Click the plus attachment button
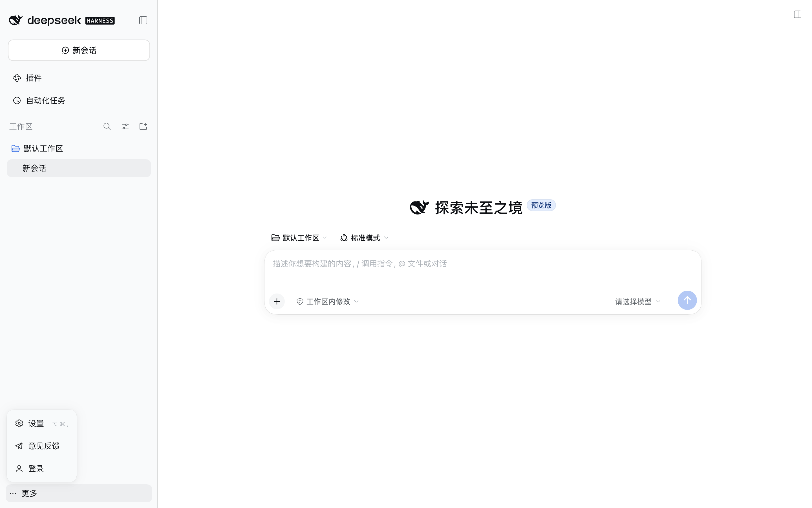 point(277,301)
